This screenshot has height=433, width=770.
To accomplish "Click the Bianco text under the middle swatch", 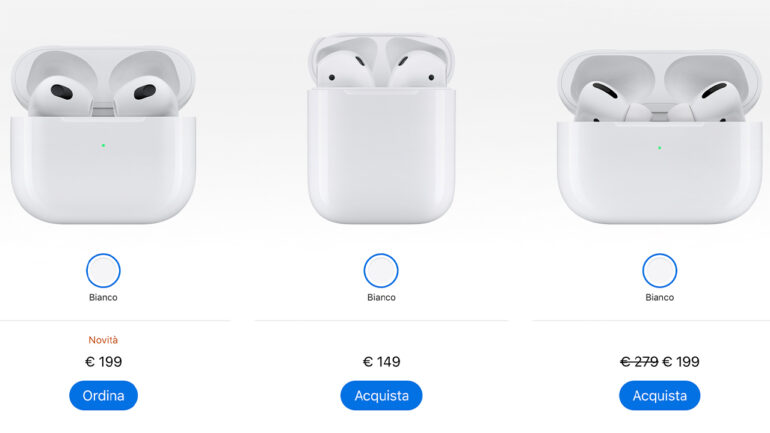I will click(x=381, y=297).
